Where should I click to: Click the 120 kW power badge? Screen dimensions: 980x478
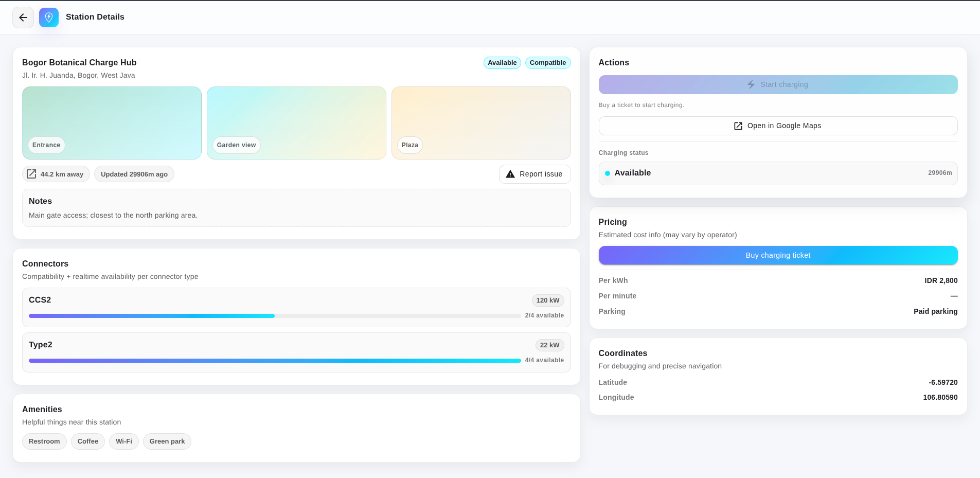(x=547, y=300)
